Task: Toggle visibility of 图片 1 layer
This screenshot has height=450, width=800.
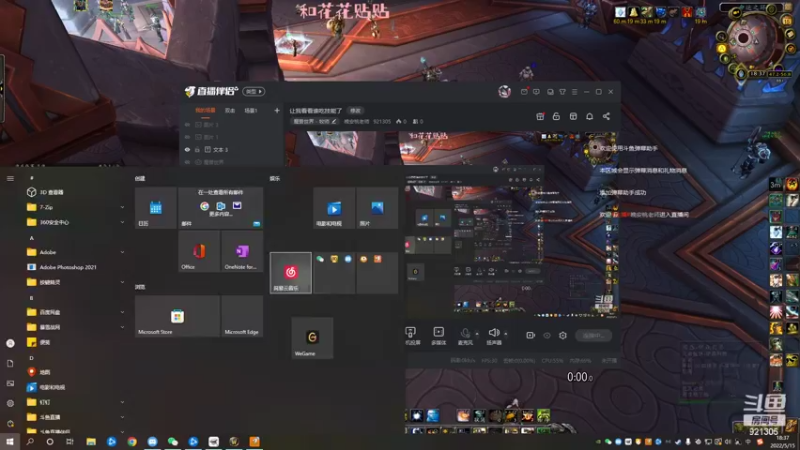Action: pos(187,137)
